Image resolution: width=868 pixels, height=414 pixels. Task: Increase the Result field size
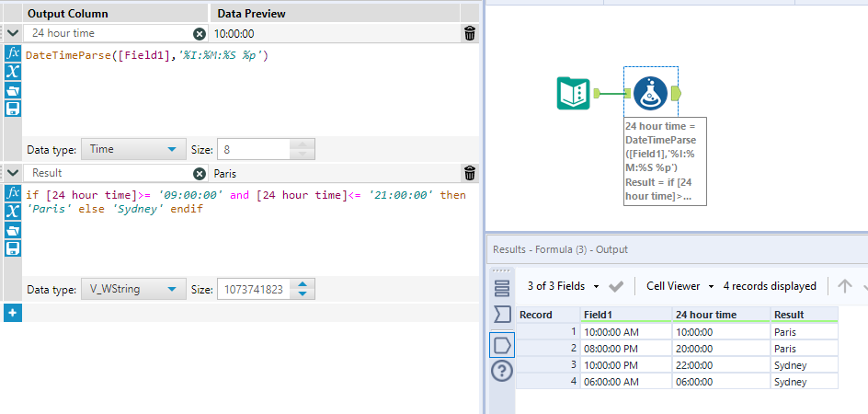(303, 284)
